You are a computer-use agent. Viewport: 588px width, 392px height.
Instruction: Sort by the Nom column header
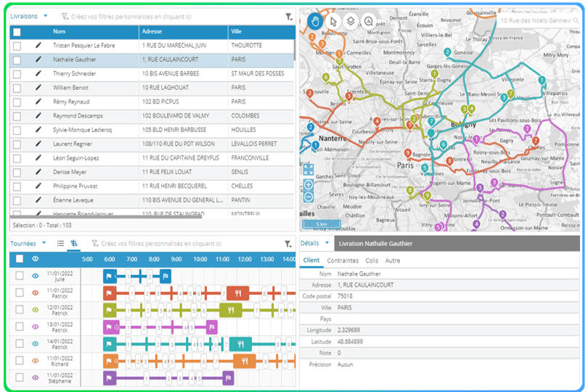click(59, 31)
